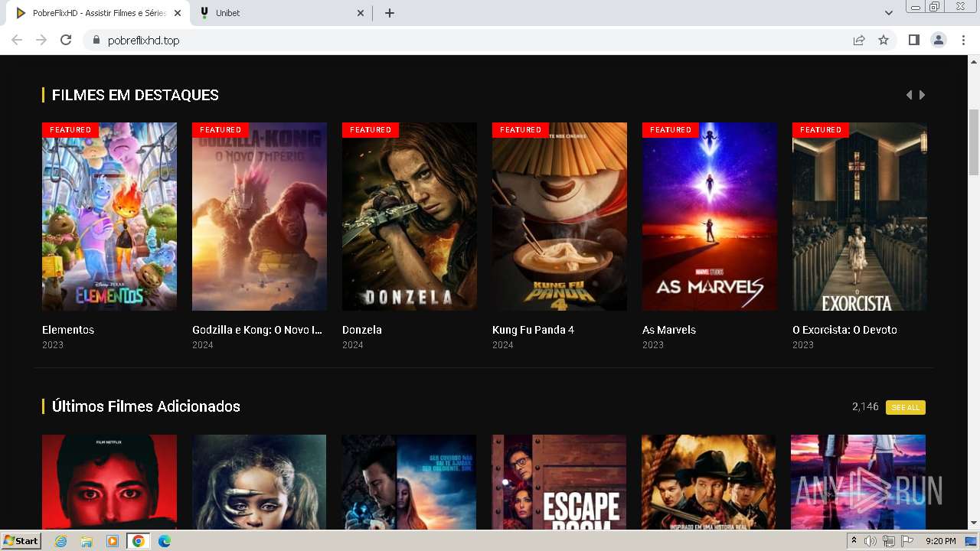
Task: Select the Chrome taskbar icon
Action: [x=139, y=541]
